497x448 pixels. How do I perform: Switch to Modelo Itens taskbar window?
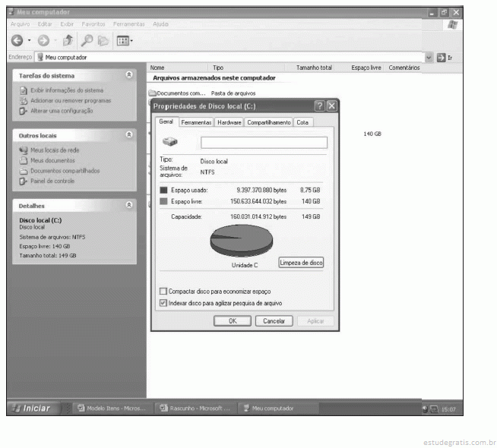[112, 408]
